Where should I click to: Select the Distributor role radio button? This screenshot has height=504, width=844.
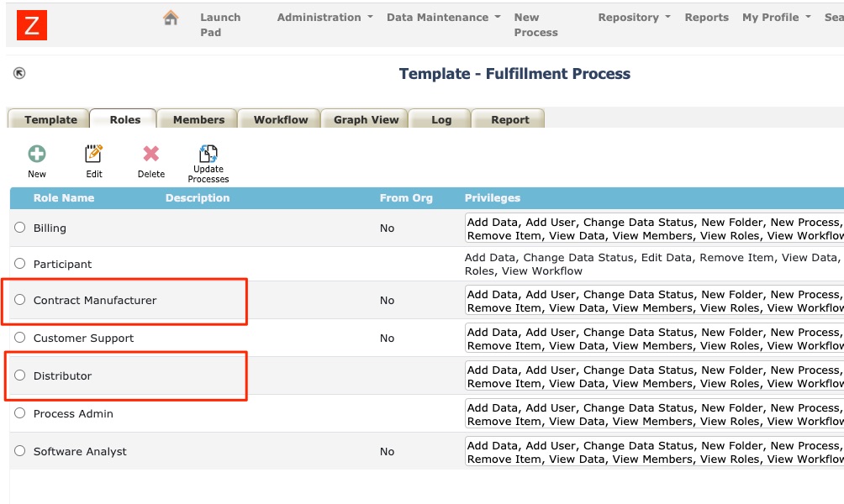pos(19,375)
